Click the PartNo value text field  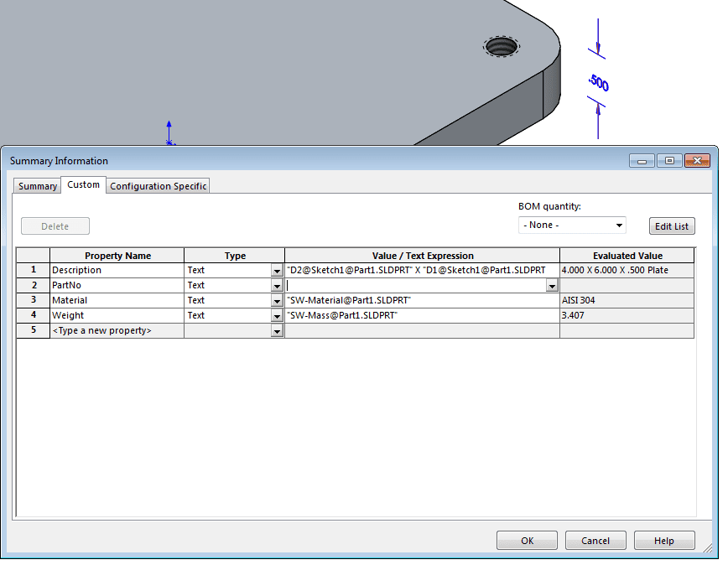415,286
